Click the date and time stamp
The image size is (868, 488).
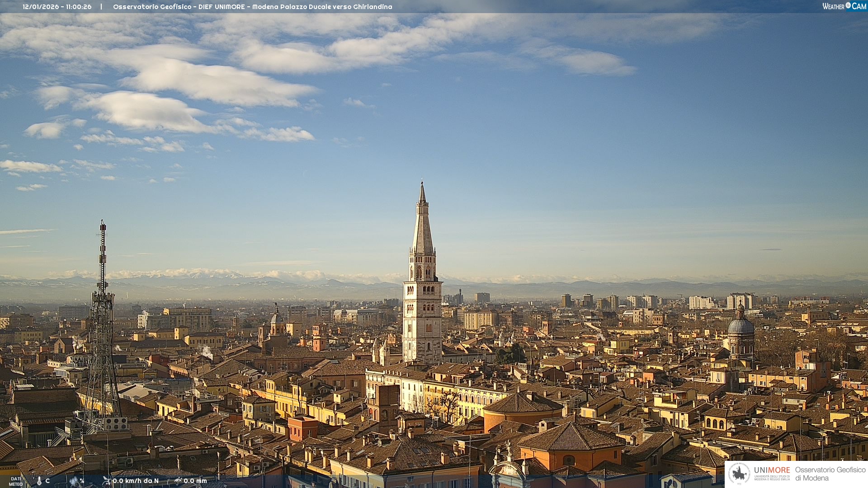(x=57, y=7)
